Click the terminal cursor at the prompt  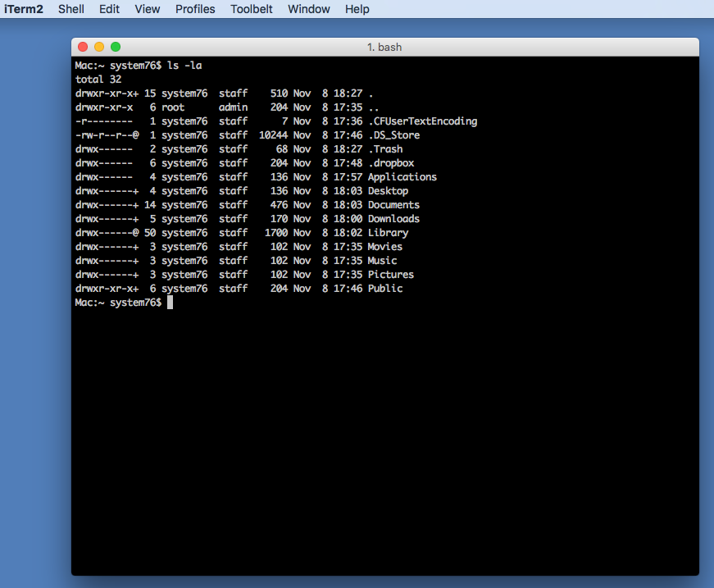click(x=171, y=302)
